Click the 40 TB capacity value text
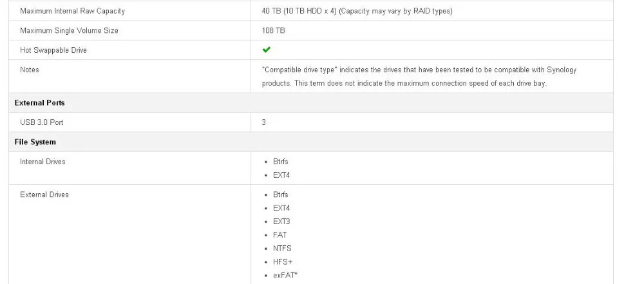This screenshot has height=284, width=644. click(357, 11)
